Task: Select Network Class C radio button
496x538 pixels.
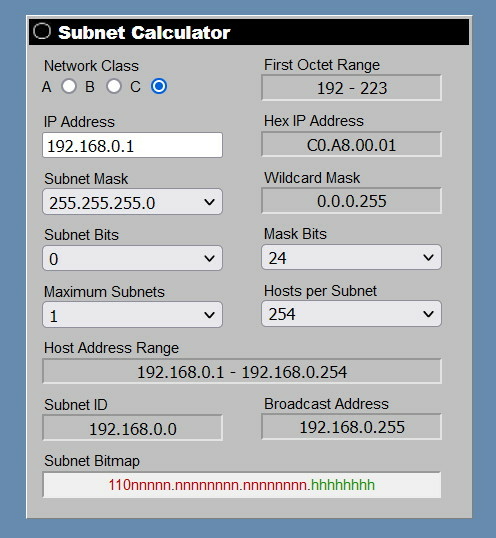Action: point(159,86)
